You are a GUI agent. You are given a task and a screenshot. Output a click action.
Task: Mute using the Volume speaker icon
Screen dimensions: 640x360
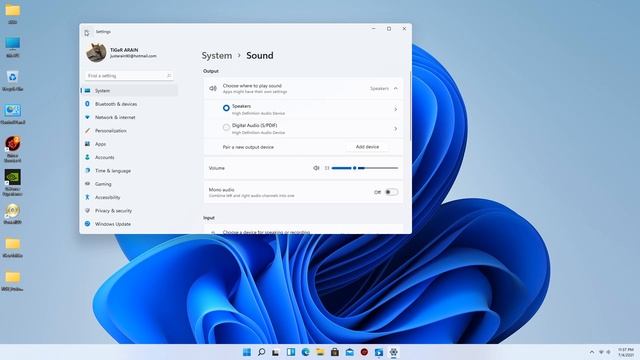pos(316,168)
